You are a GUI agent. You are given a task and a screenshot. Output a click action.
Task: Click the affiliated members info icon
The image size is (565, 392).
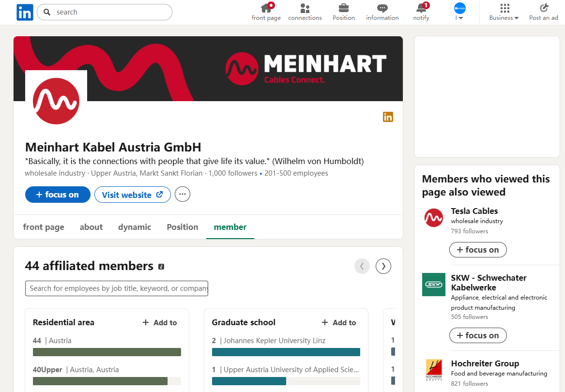pyautogui.click(x=161, y=267)
